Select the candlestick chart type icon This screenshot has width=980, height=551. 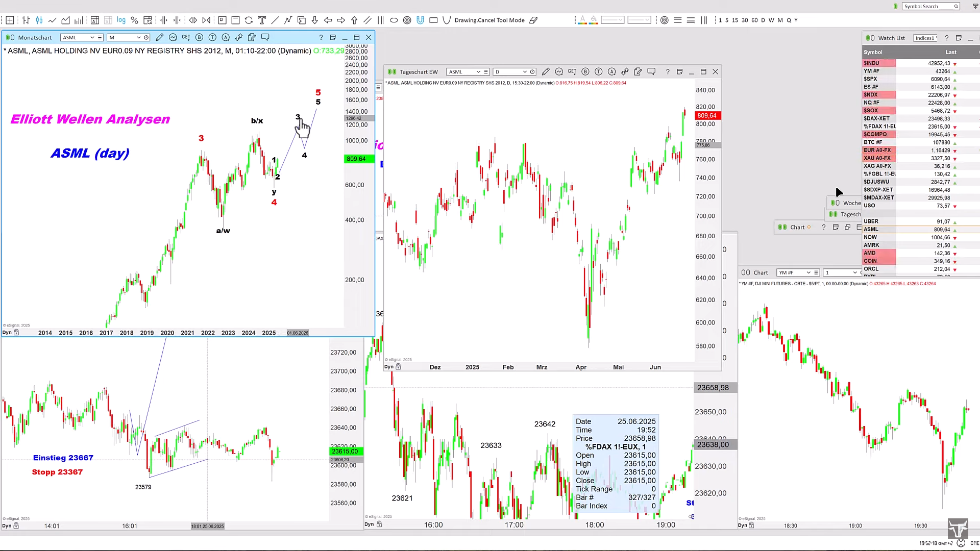pyautogui.click(x=39, y=20)
